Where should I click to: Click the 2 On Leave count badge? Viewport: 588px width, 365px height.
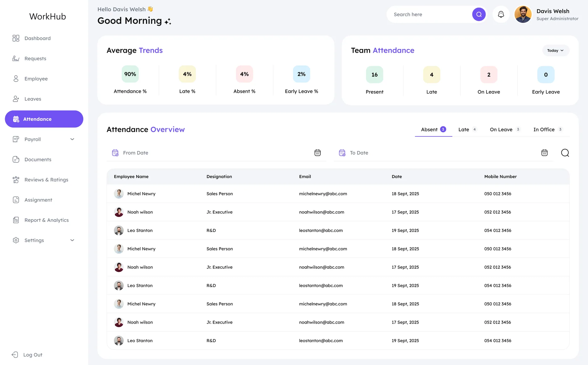(x=489, y=75)
